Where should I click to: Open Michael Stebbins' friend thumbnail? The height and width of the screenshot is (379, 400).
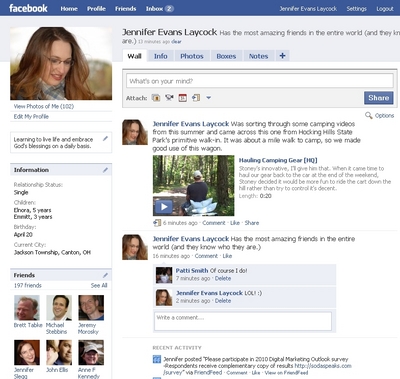[59, 308]
